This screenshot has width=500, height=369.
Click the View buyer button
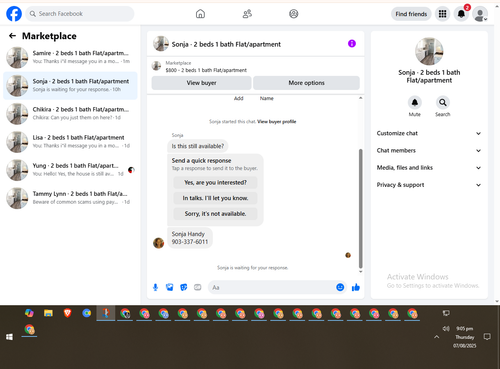201,83
